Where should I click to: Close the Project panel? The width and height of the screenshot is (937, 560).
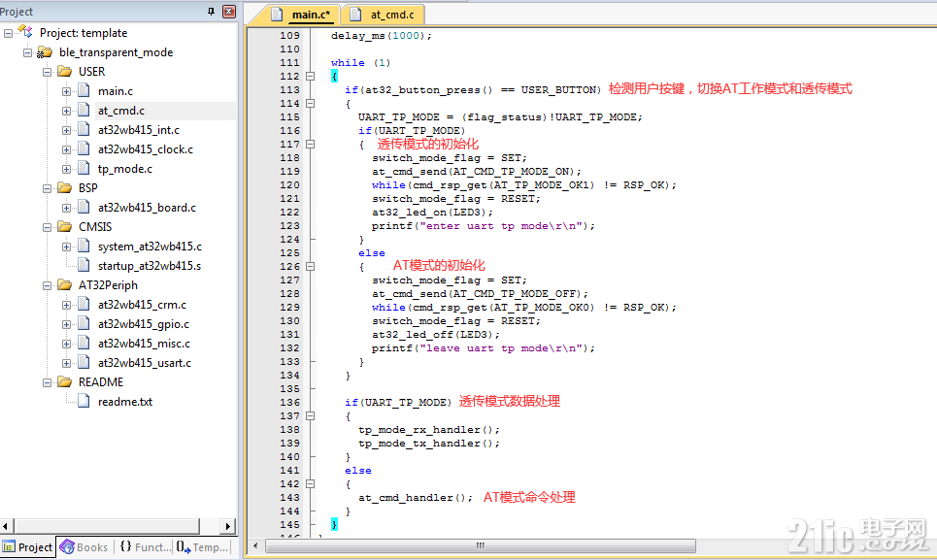[229, 12]
